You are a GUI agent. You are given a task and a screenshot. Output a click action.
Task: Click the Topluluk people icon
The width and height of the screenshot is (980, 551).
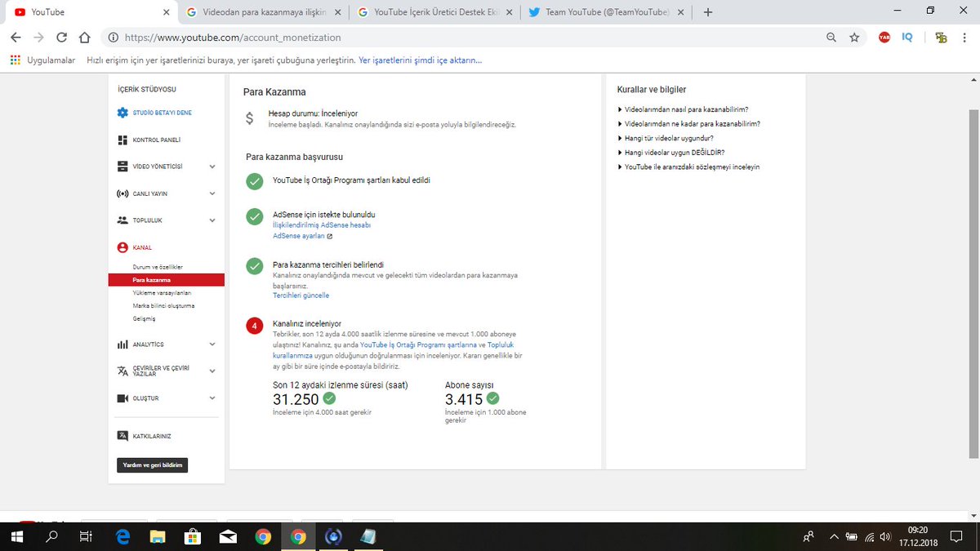click(x=122, y=220)
